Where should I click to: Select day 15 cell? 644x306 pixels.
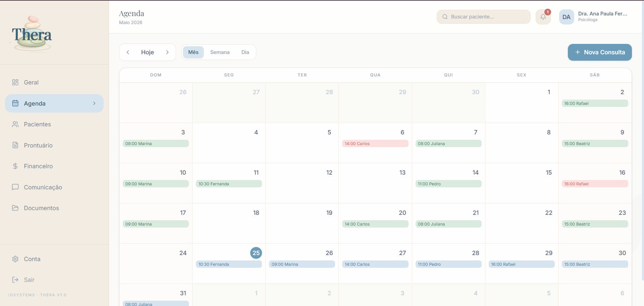pyautogui.click(x=522, y=183)
